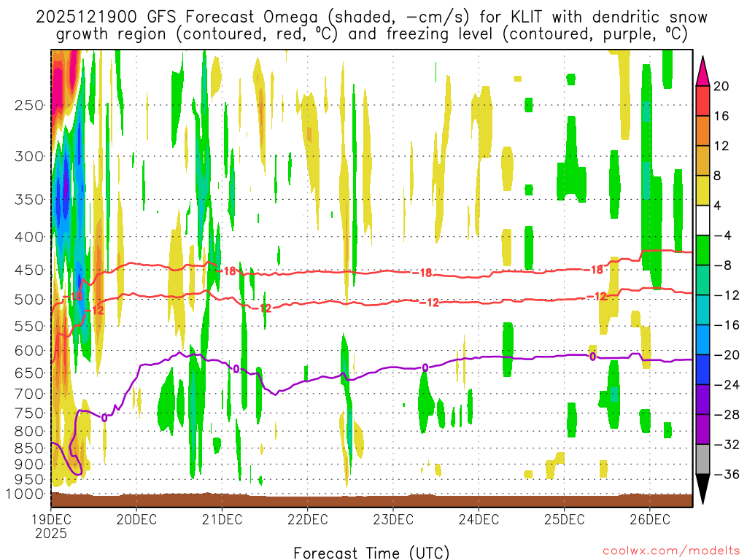Click the purple 0 freezing label near 23DEC
747x560 pixels.
(425, 367)
